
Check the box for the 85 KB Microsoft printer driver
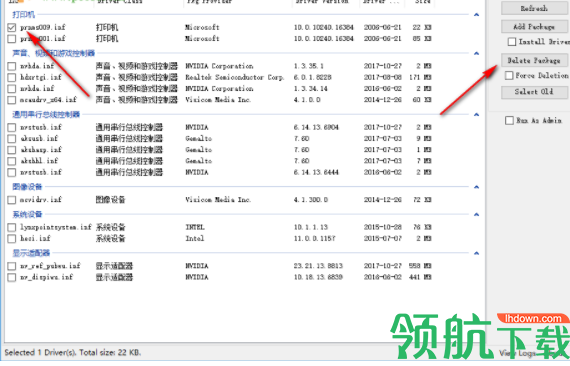point(12,39)
